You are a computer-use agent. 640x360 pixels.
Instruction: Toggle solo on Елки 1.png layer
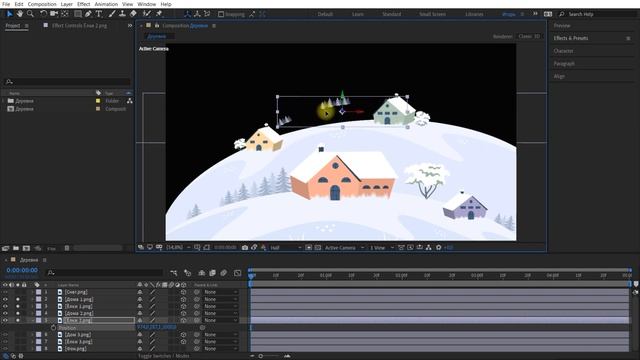18,306
